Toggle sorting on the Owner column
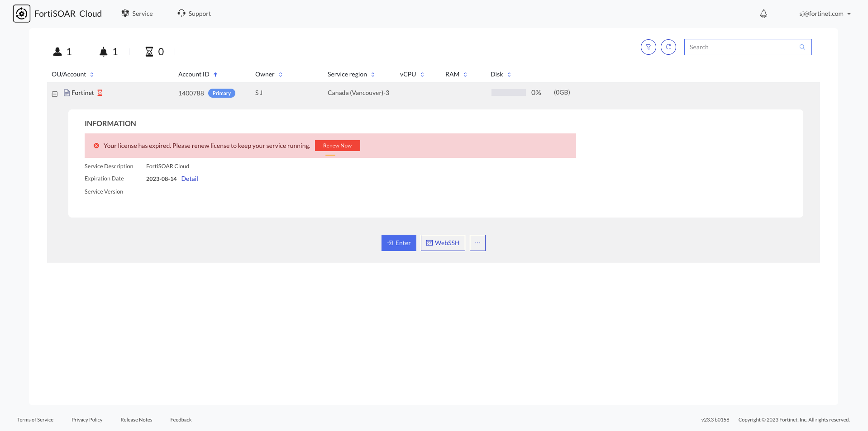Viewport: 868px width, 431px height. pyautogui.click(x=281, y=74)
